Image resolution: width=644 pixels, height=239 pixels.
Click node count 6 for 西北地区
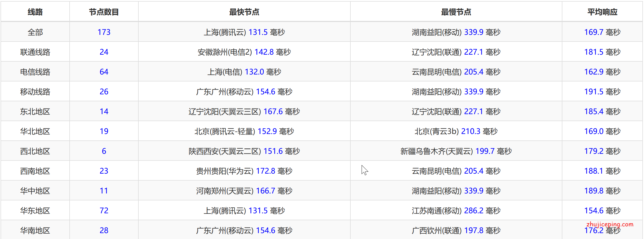pos(104,151)
